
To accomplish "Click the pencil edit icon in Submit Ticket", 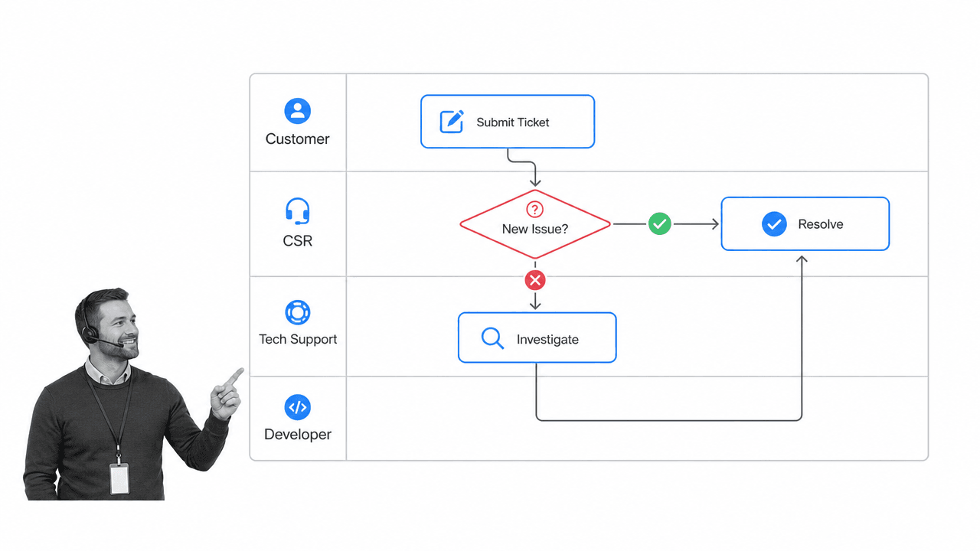I will (452, 121).
